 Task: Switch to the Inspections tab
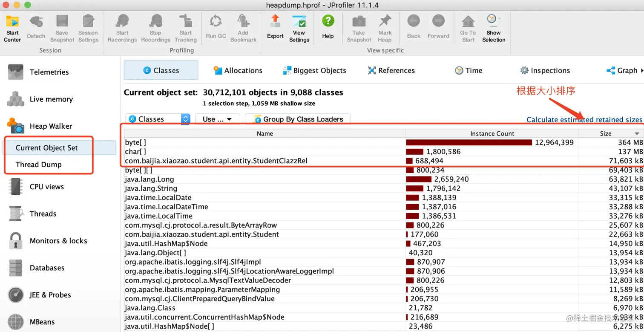tap(545, 70)
